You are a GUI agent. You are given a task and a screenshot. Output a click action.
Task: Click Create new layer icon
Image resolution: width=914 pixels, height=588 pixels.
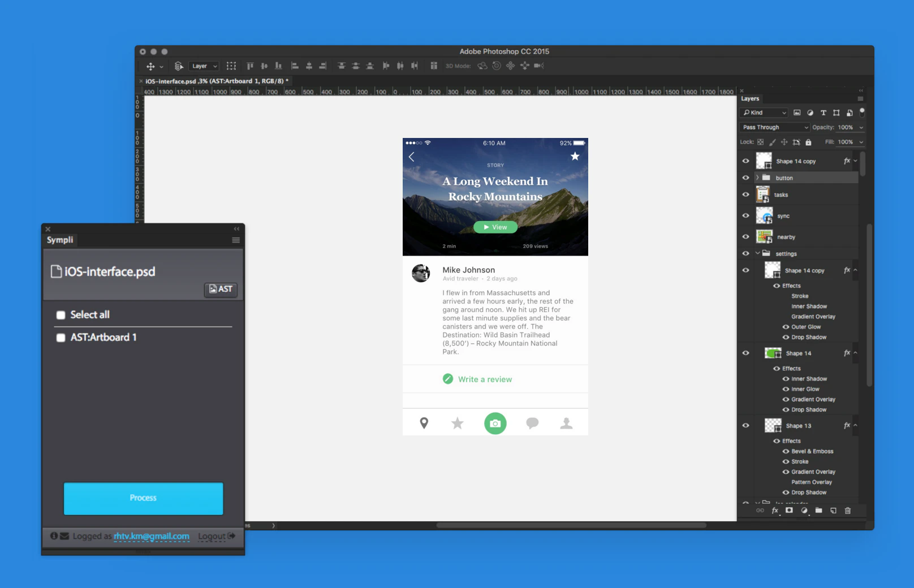coord(833,511)
